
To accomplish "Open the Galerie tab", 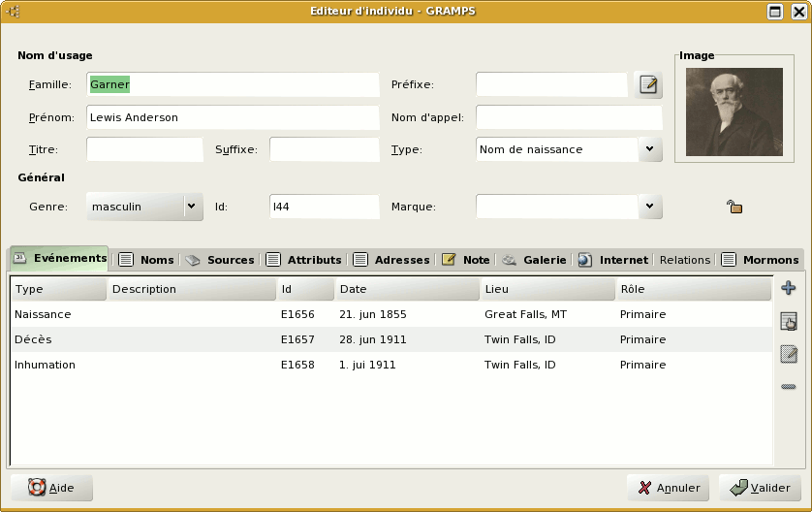I will 534,260.
